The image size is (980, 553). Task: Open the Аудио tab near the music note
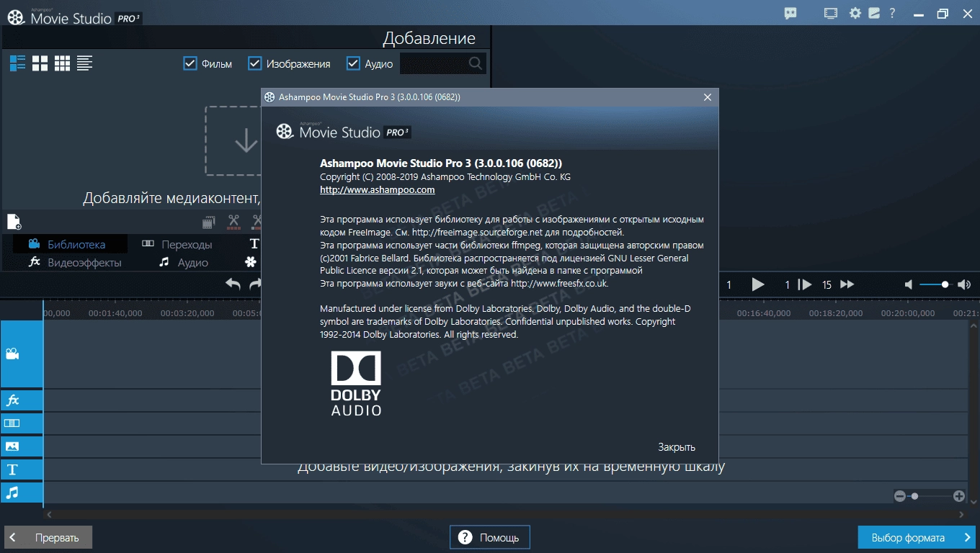coord(184,262)
